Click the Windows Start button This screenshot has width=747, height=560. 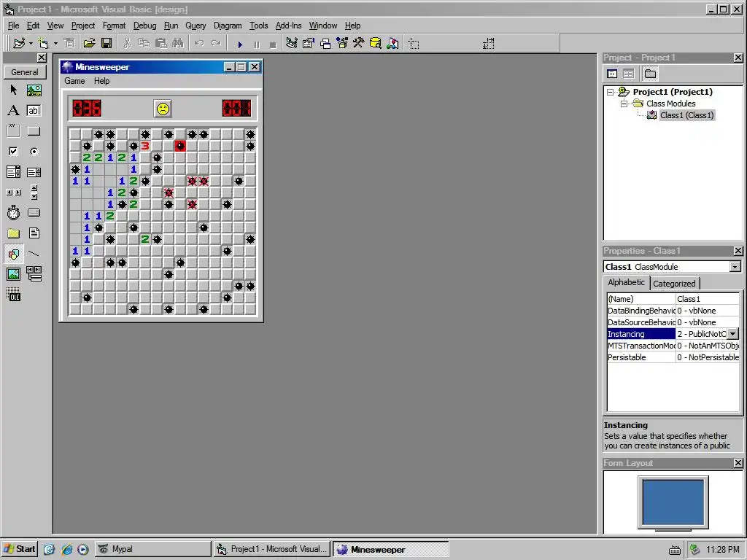click(20, 549)
